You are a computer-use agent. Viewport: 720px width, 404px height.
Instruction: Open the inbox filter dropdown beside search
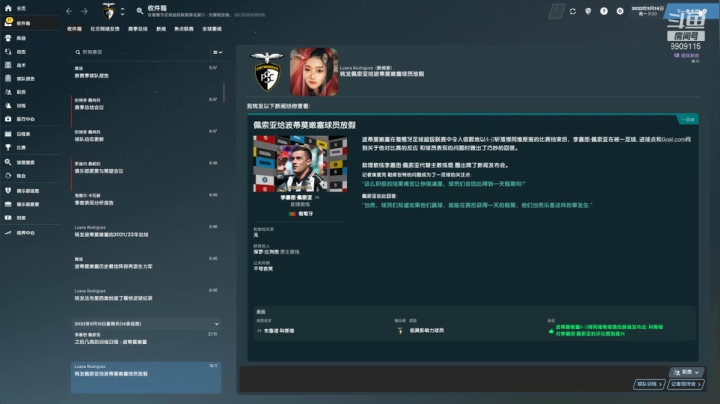click(x=218, y=52)
